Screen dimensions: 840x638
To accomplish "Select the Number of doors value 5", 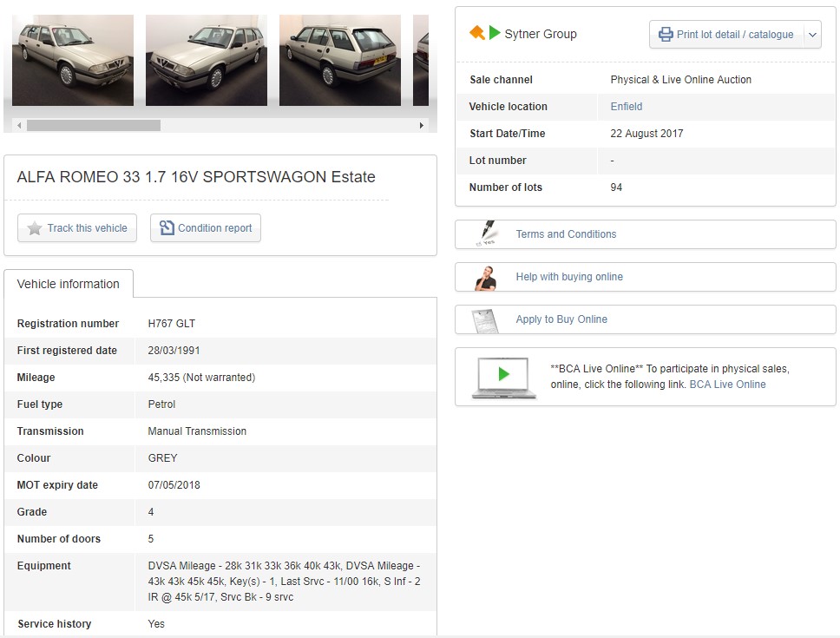I will (x=150, y=539).
